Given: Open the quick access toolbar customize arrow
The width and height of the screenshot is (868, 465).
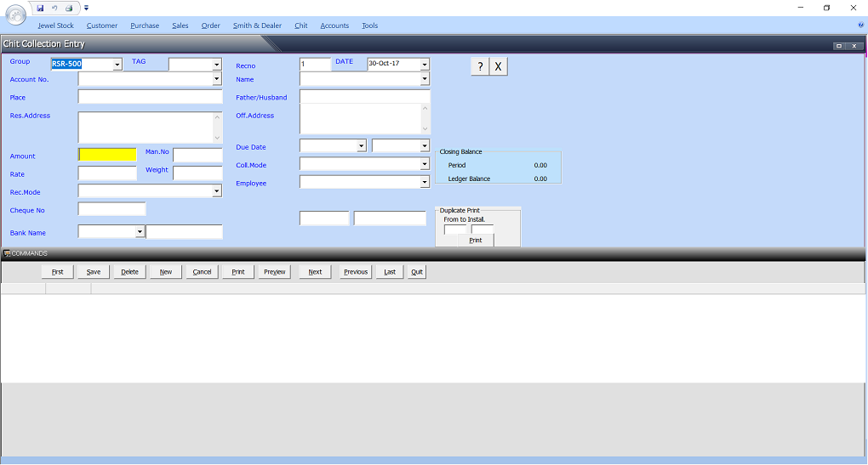Looking at the screenshot, I should (86, 8).
